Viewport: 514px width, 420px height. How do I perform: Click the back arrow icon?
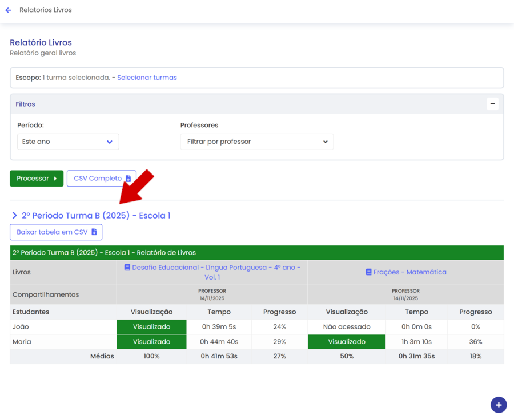[x=8, y=10]
